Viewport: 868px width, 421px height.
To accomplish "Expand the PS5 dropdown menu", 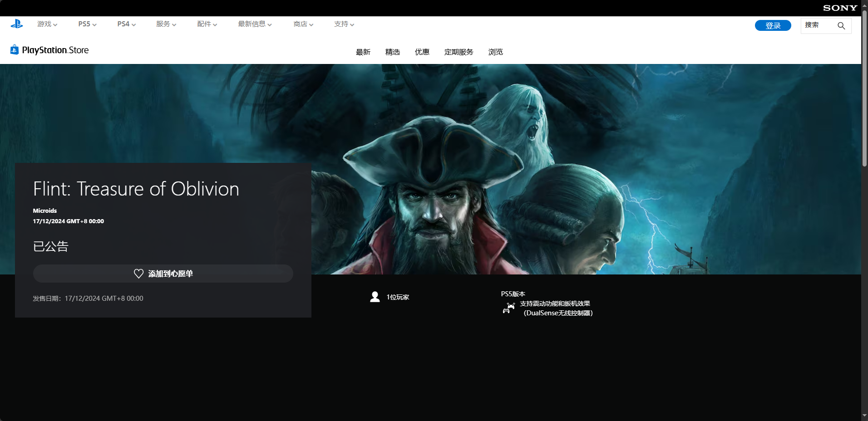I will click(87, 24).
